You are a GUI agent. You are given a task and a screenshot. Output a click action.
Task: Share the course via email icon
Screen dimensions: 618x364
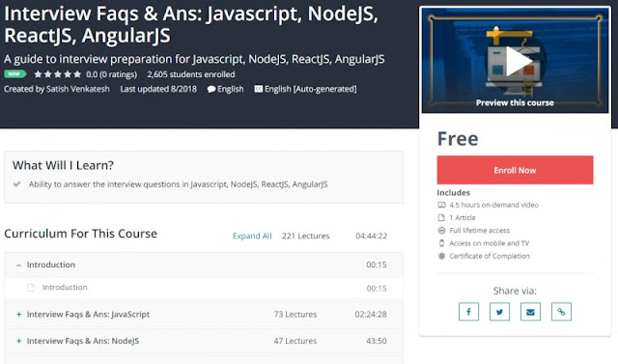coord(530,312)
